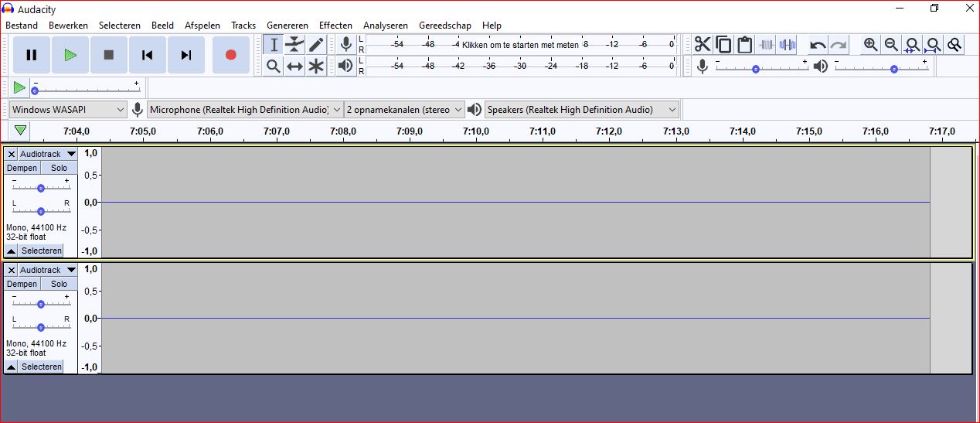Click the Undo arrow icon
Viewport: 980px width, 423px height.
(x=818, y=45)
